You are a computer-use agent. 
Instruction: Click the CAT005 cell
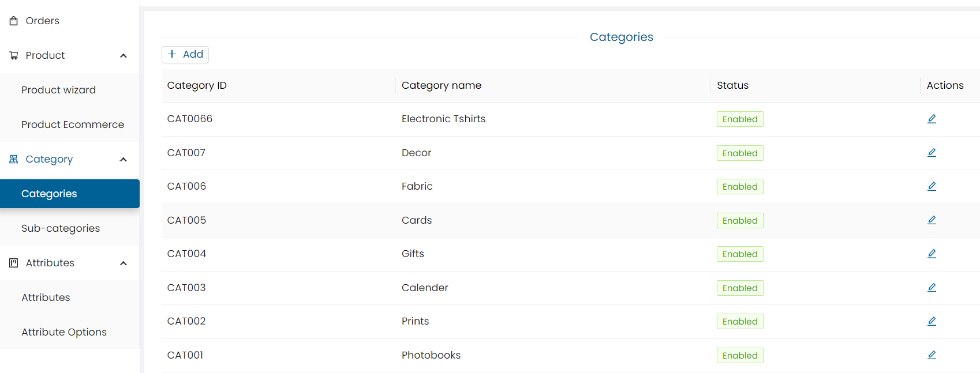[x=186, y=220]
